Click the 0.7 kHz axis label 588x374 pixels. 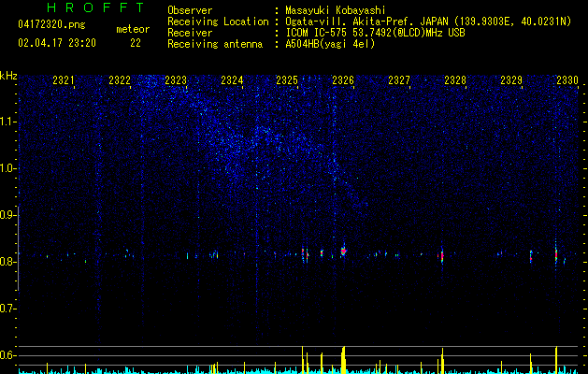(x=7, y=309)
